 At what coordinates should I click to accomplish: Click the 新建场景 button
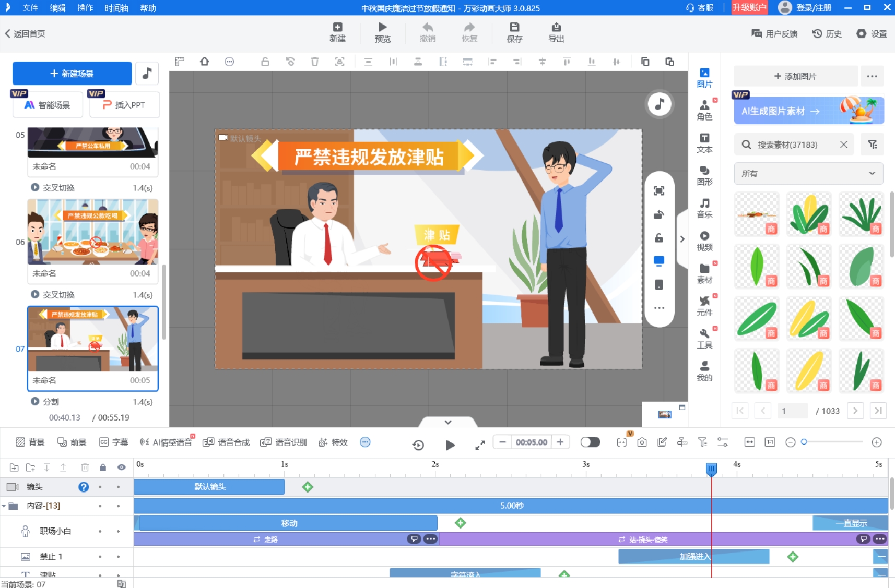(72, 74)
